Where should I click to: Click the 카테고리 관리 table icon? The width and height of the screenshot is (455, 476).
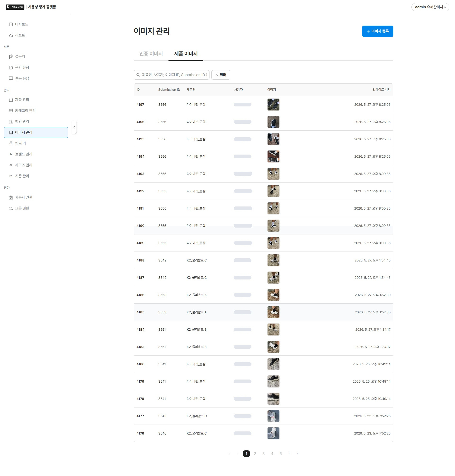click(x=11, y=111)
